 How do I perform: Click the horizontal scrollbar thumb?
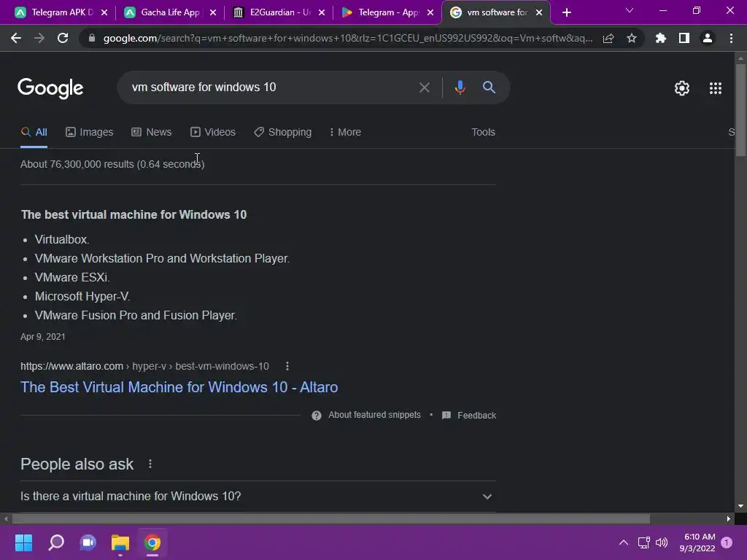coord(331,518)
